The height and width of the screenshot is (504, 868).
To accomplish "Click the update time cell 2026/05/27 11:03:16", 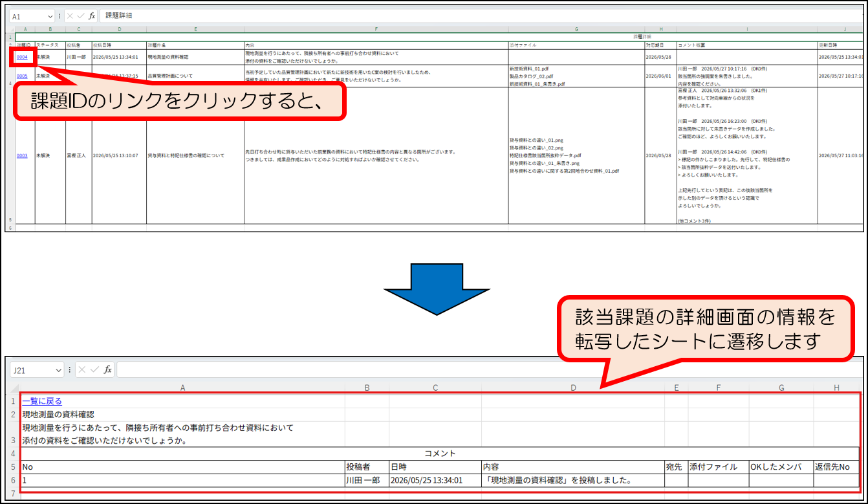I will pos(840,156).
